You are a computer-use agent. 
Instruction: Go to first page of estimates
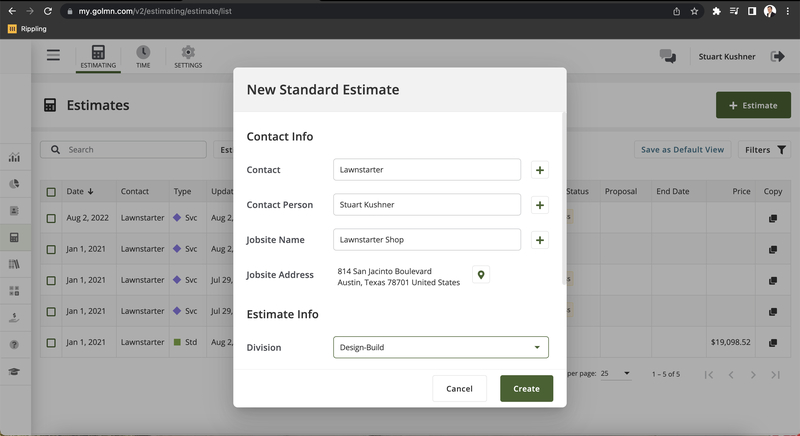point(709,375)
